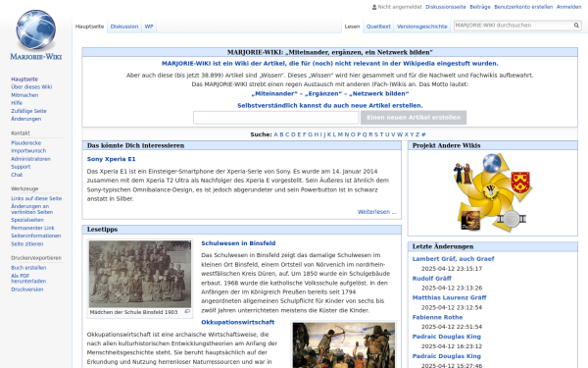Select the Lesen tab
The image size is (588, 368).
(352, 26)
